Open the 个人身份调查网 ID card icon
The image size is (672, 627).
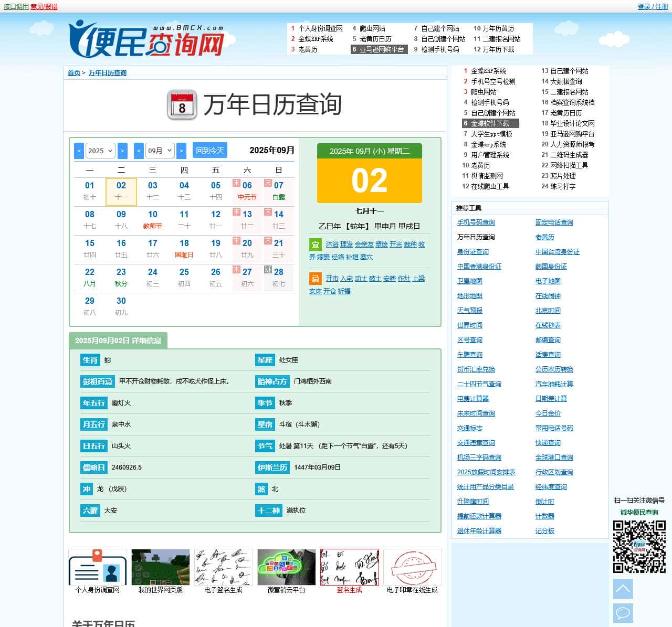tap(98, 567)
